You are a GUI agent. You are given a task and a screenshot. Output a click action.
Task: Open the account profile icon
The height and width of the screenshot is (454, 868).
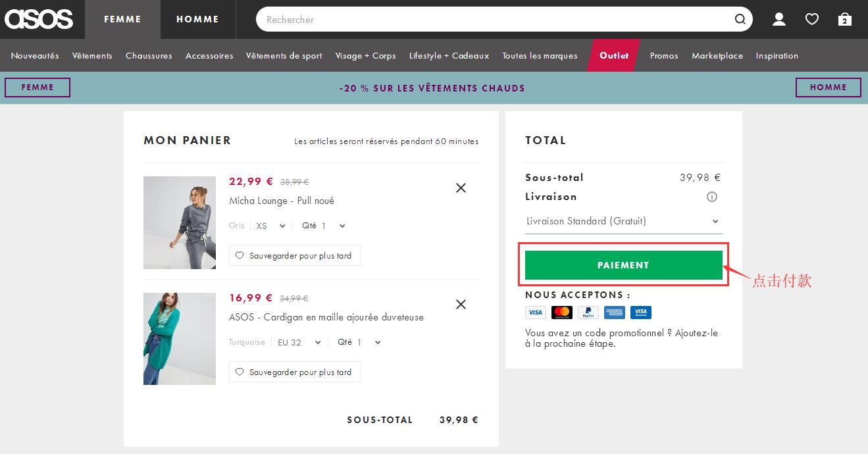[779, 19]
